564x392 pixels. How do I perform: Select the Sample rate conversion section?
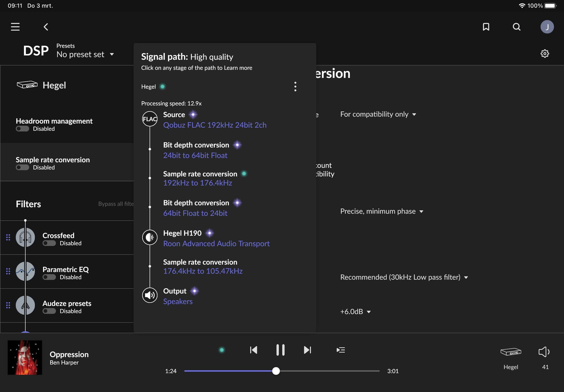67,162
